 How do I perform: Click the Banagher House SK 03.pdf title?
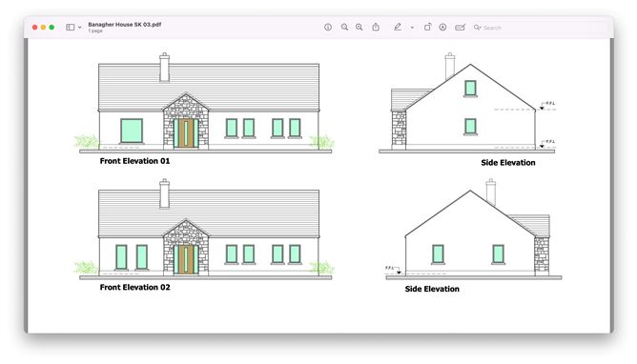pos(125,25)
